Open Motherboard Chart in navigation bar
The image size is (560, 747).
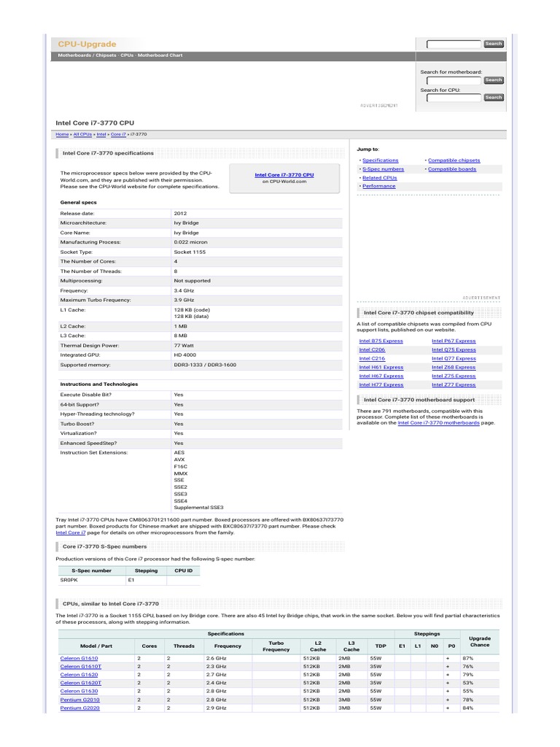160,55
